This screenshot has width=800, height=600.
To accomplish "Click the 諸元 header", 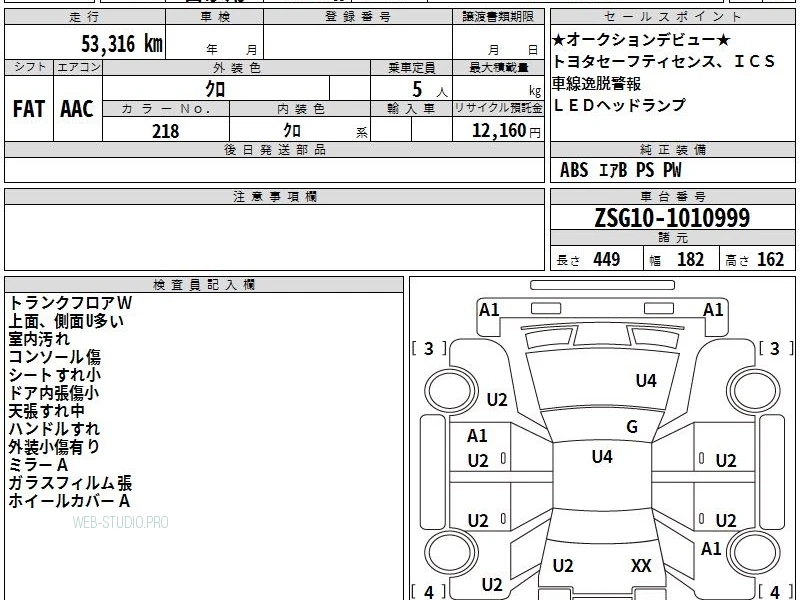I will pyautogui.click(x=672, y=238).
